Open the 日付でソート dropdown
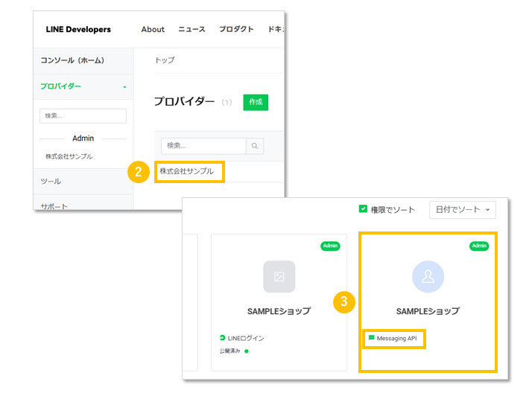The width and height of the screenshot is (532, 396). coord(462,210)
